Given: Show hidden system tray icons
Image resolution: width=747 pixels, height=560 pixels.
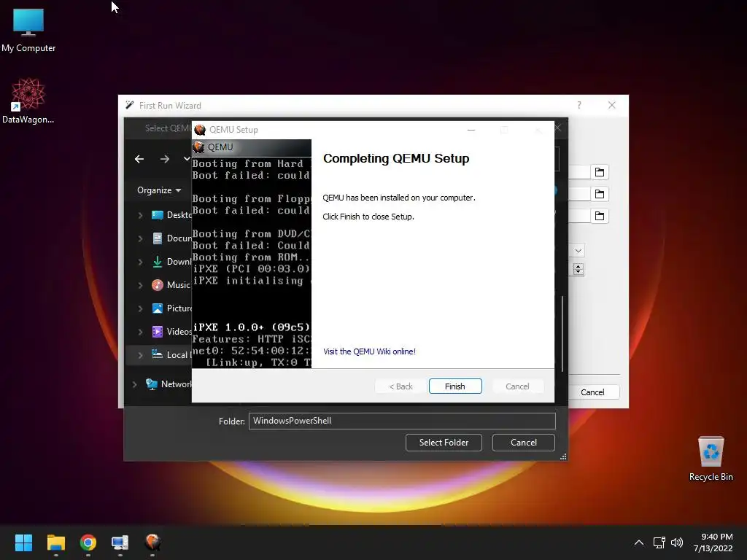Looking at the screenshot, I should click(x=639, y=542).
